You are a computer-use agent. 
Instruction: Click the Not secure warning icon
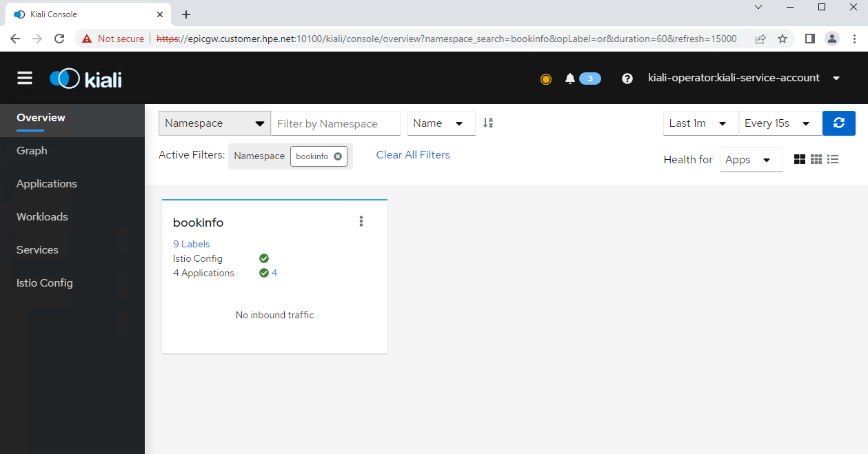click(87, 39)
